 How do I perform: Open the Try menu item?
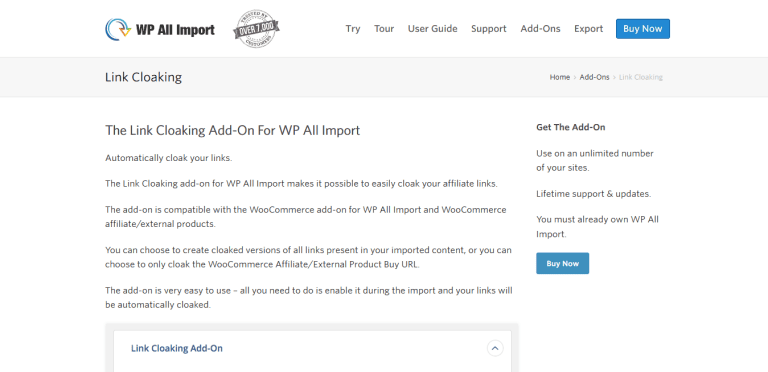353,29
